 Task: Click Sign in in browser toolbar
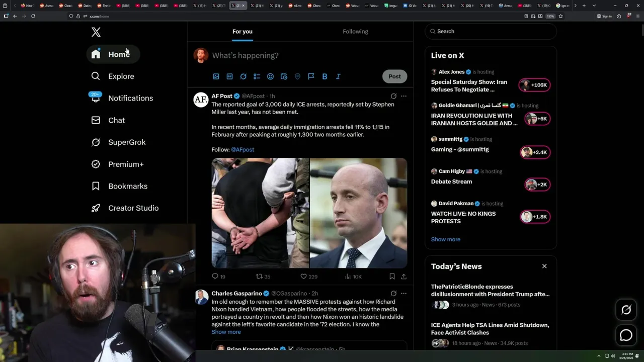604,16
